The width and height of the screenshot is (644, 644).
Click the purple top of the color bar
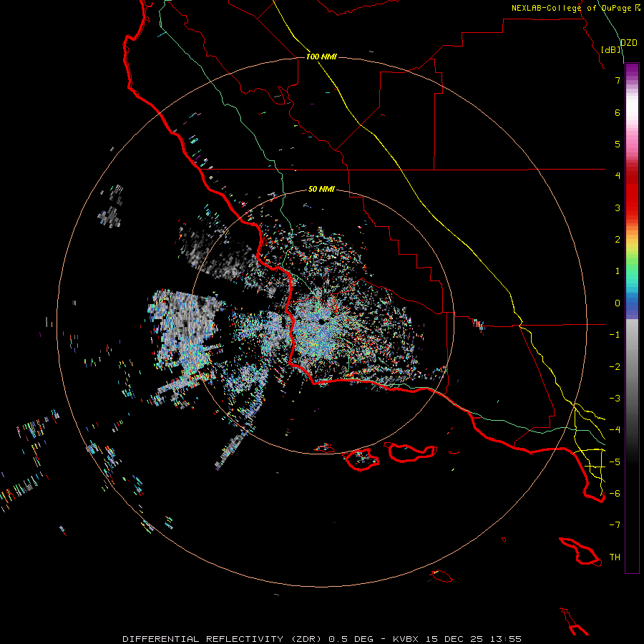tap(632, 71)
